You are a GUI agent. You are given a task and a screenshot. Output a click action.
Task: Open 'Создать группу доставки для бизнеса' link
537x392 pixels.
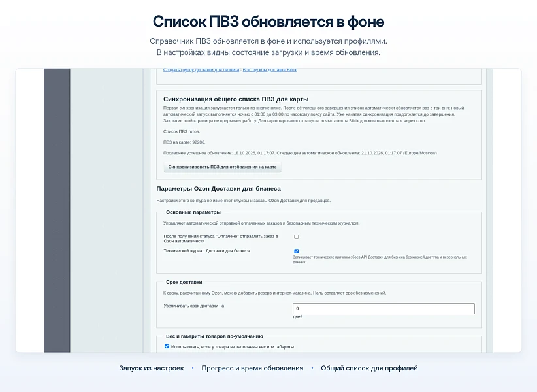tap(201, 70)
